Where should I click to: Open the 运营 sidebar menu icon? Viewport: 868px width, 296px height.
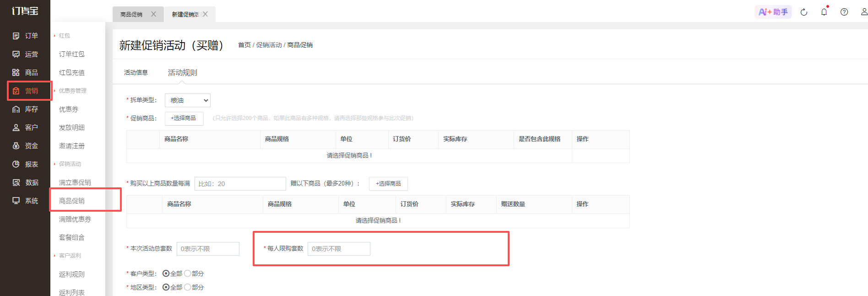point(16,54)
